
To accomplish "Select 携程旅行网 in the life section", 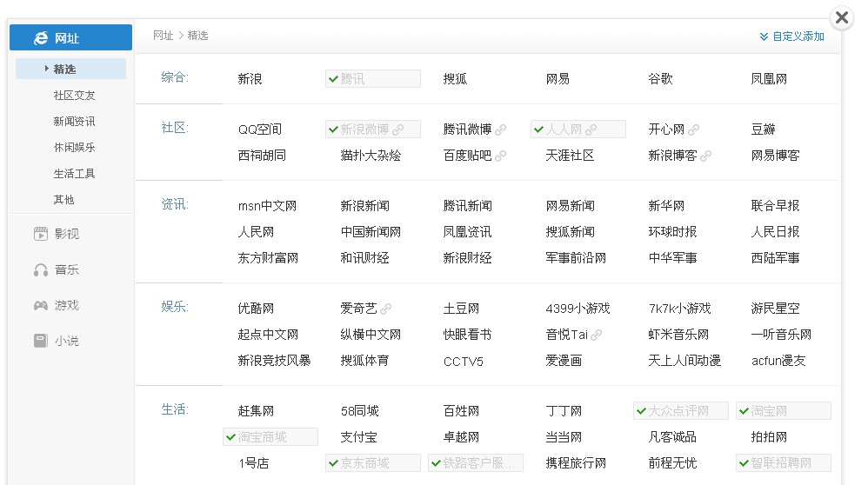I will pos(576,463).
